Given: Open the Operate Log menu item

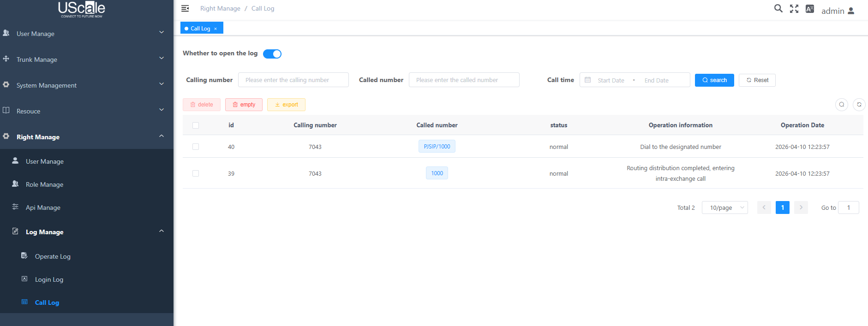Looking at the screenshot, I should (x=87, y=256).
